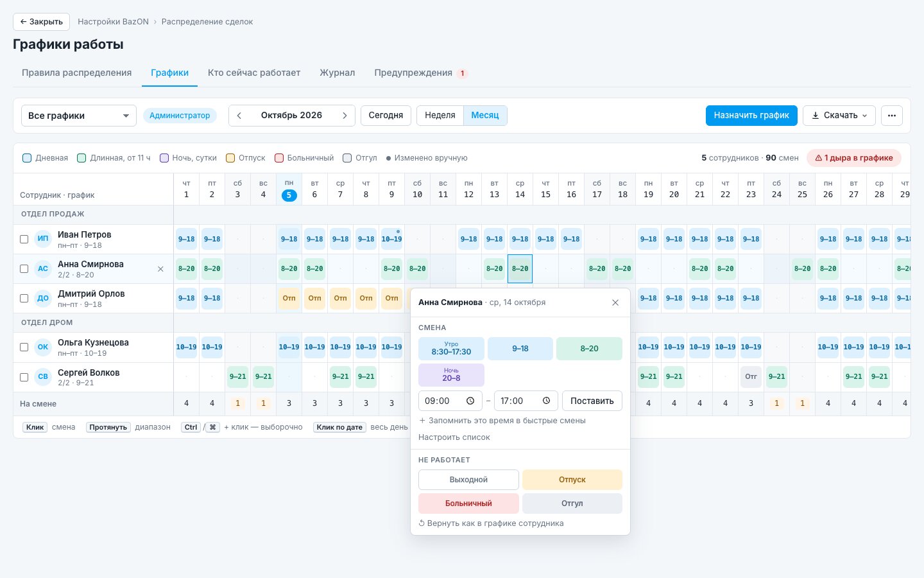Viewport: 924px width, 578px height.
Task: Mark day as Больничный
Action: pos(468,504)
